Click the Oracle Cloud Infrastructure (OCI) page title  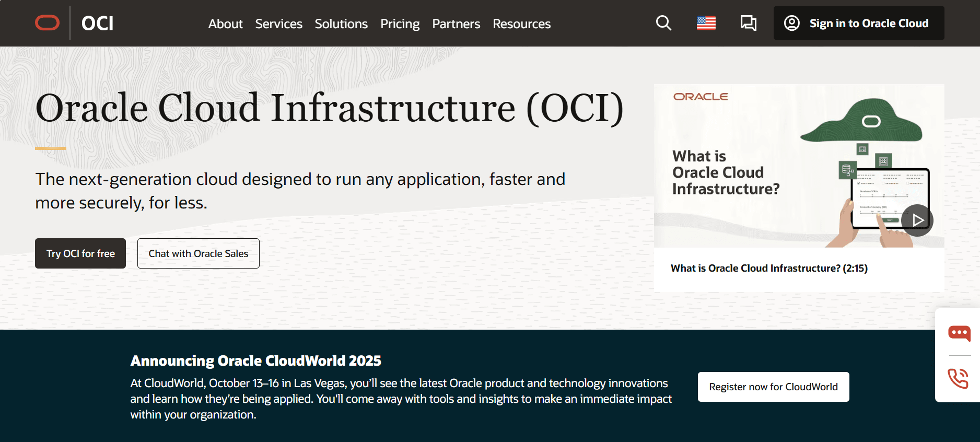[330, 108]
